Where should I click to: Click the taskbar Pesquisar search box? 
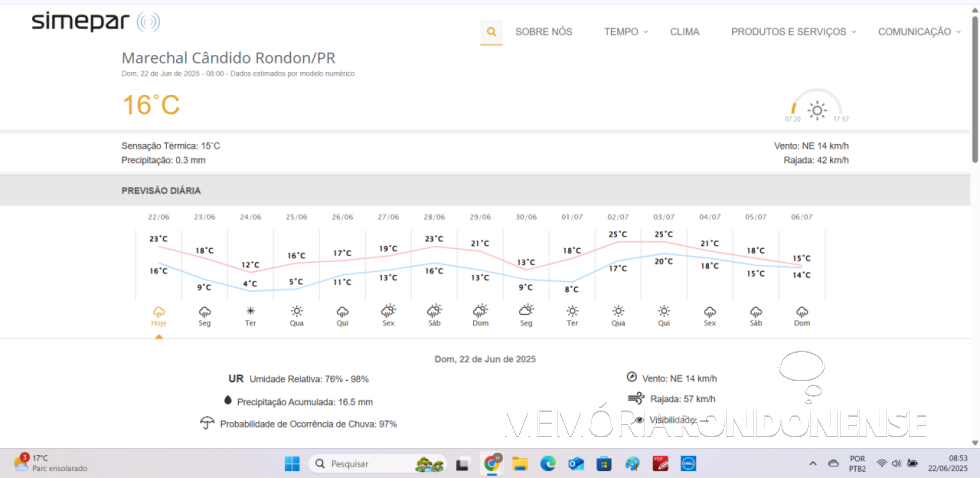(x=362, y=464)
